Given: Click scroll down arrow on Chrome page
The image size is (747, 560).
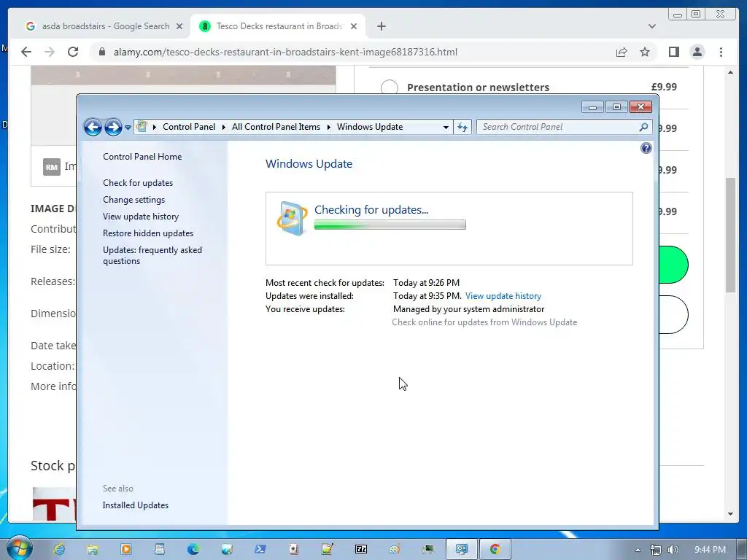Looking at the screenshot, I should pos(730,514).
